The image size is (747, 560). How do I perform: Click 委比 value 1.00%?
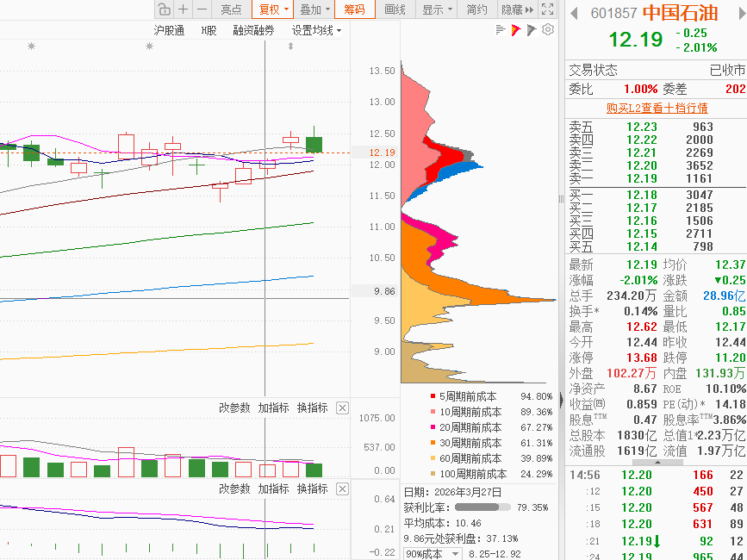point(640,89)
